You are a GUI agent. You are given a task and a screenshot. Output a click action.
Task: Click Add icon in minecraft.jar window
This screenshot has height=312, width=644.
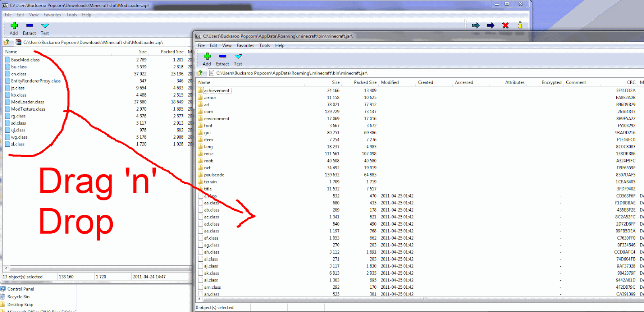tap(207, 56)
